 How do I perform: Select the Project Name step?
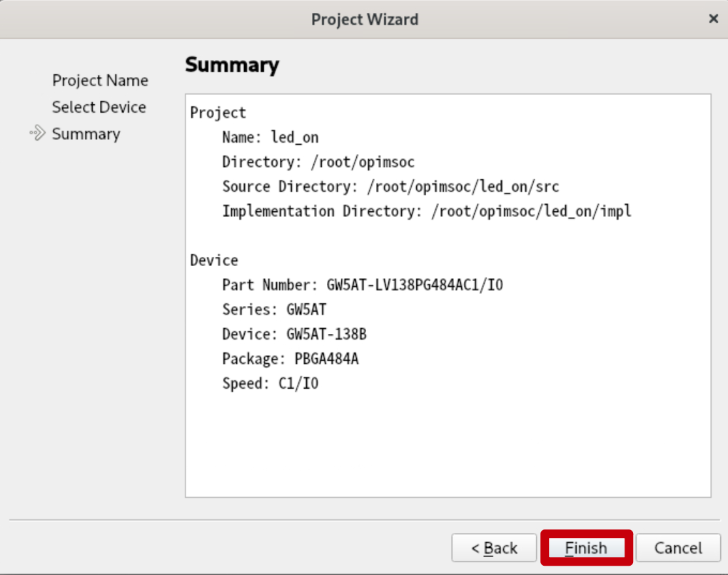(x=101, y=81)
